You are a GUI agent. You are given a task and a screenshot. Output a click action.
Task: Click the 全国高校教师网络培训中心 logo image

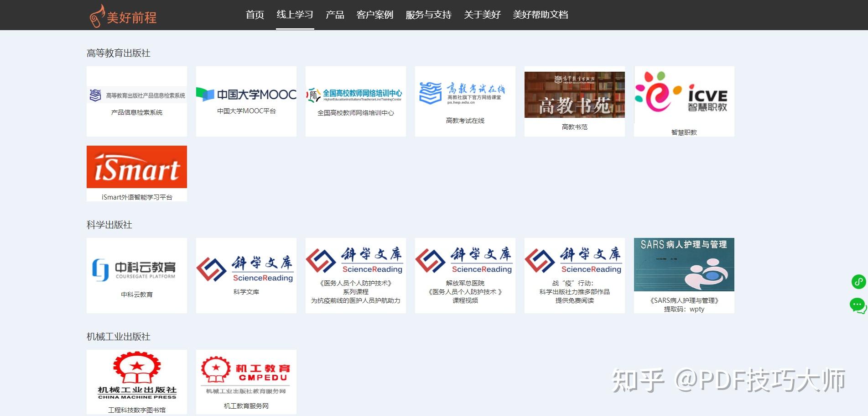point(356,95)
